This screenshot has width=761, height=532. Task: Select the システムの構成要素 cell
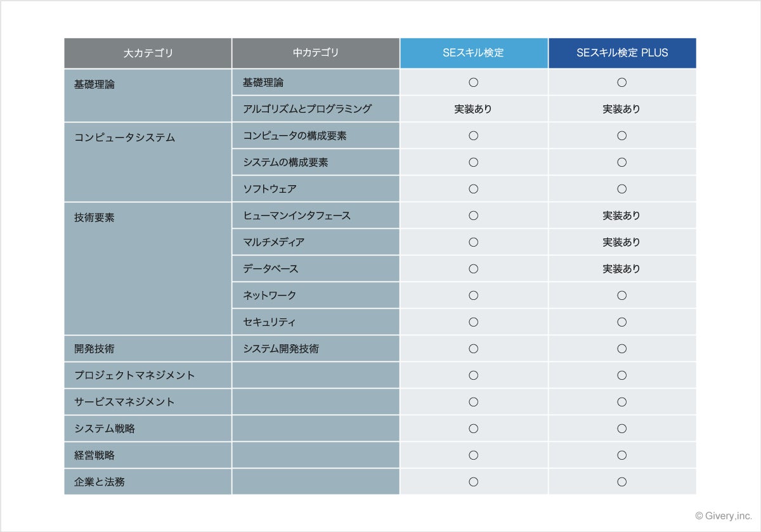pos(316,162)
